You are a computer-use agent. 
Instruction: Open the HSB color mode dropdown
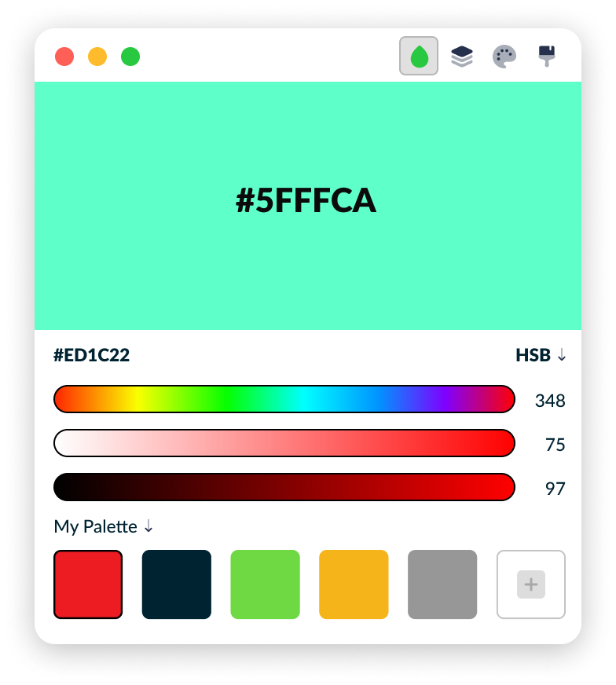click(x=541, y=355)
